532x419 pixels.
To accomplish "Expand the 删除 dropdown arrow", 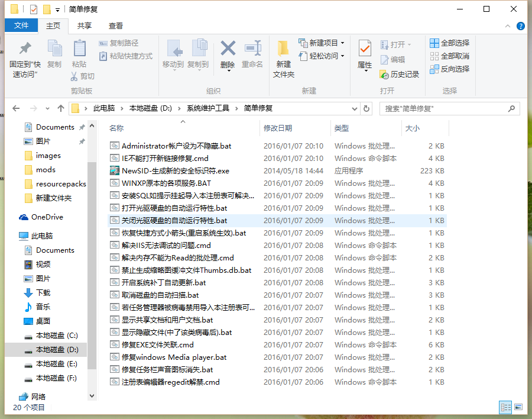I will point(228,71).
